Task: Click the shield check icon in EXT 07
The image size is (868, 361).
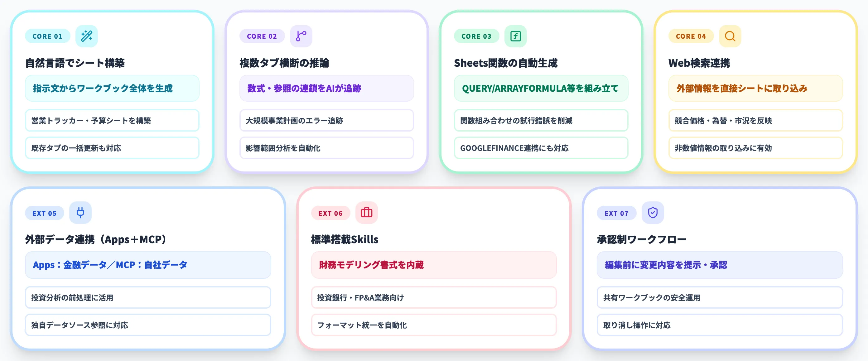Action: click(x=653, y=213)
